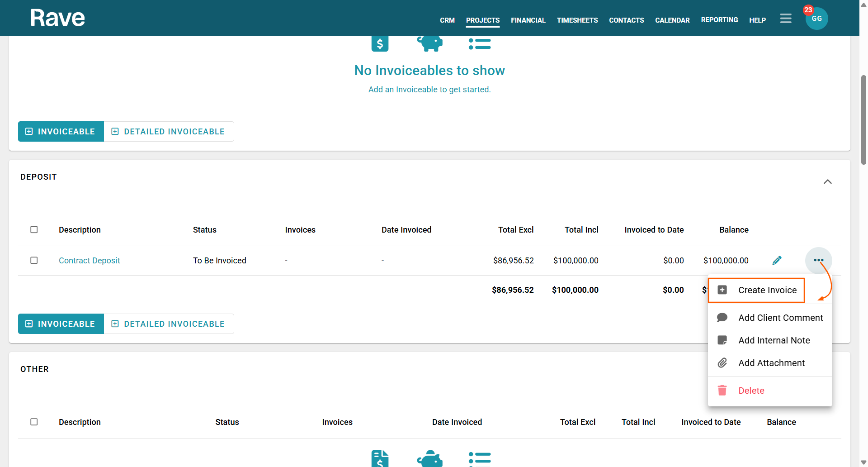The width and height of the screenshot is (868, 467).
Task: Click the Other table Date Invoiced header
Action: (x=457, y=422)
